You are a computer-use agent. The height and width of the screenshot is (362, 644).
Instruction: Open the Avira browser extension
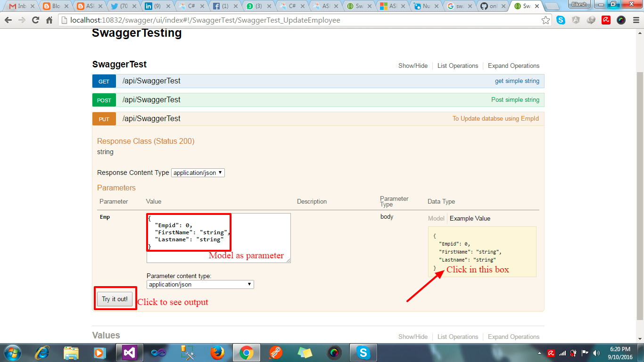click(606, 20)
